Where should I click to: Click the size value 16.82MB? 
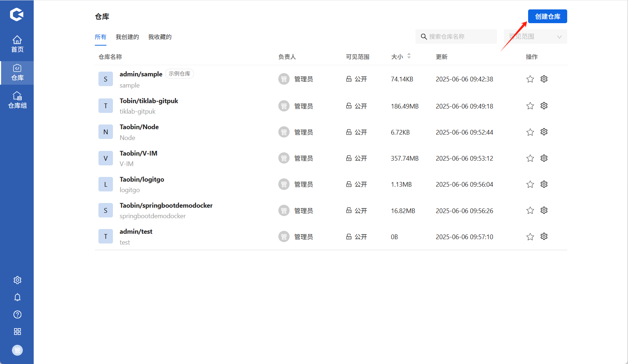[x=403, y=211]
